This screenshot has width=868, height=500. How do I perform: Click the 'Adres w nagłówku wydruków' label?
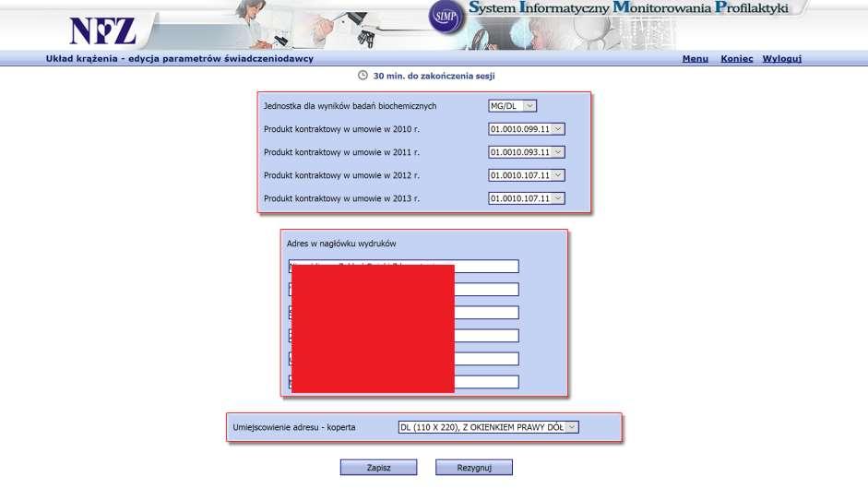click(341, 244)
